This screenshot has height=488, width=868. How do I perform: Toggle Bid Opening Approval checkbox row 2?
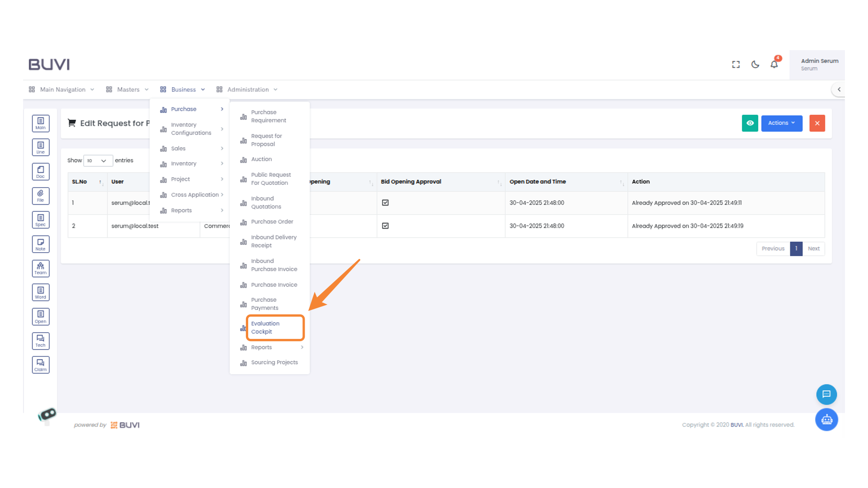(x=385, y=226)
